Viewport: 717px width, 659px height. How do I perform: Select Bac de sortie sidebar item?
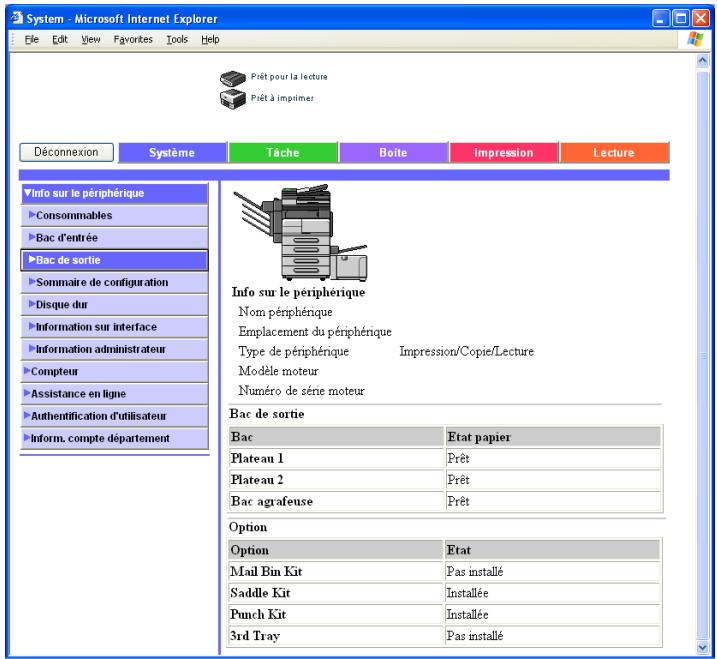click(114, 260)
